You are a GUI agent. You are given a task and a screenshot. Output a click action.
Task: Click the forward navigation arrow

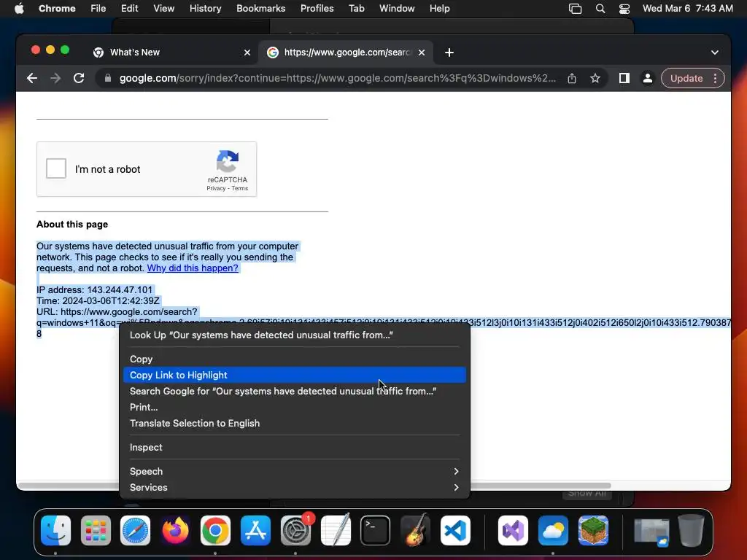[55, 78]
